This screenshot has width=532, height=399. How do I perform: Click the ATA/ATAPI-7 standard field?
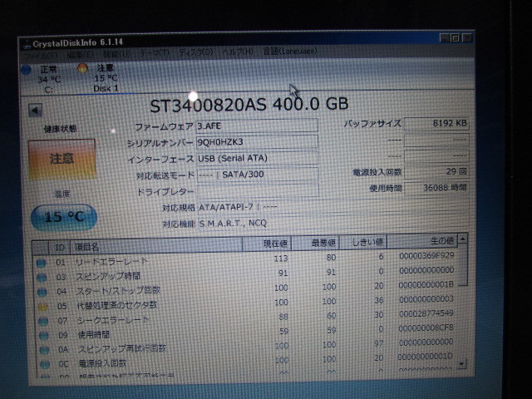click(333, 207)
